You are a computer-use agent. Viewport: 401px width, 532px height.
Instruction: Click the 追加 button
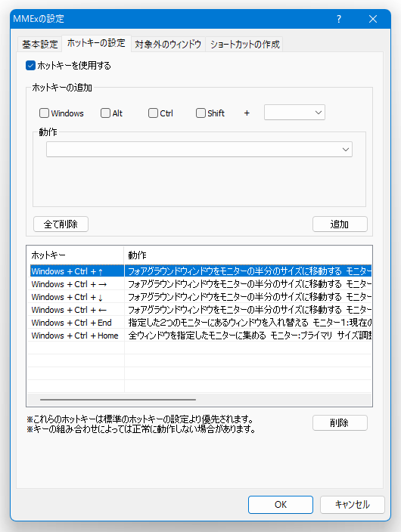click(340, 224)
